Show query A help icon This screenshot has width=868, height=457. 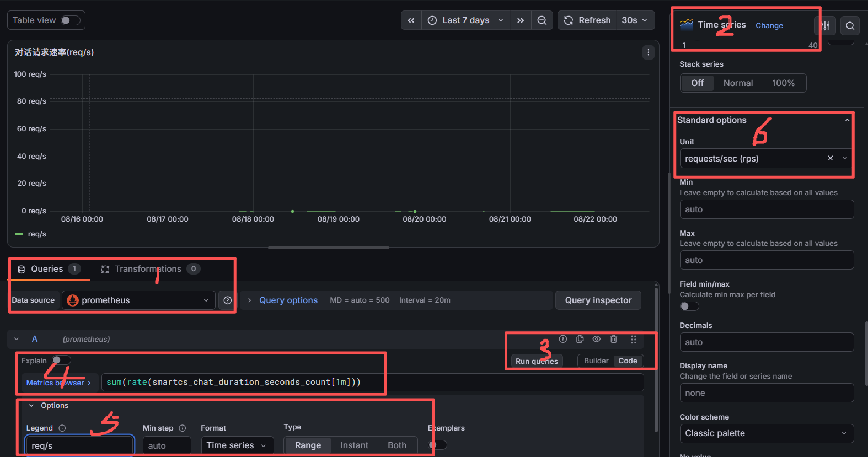tap(562, 339)
